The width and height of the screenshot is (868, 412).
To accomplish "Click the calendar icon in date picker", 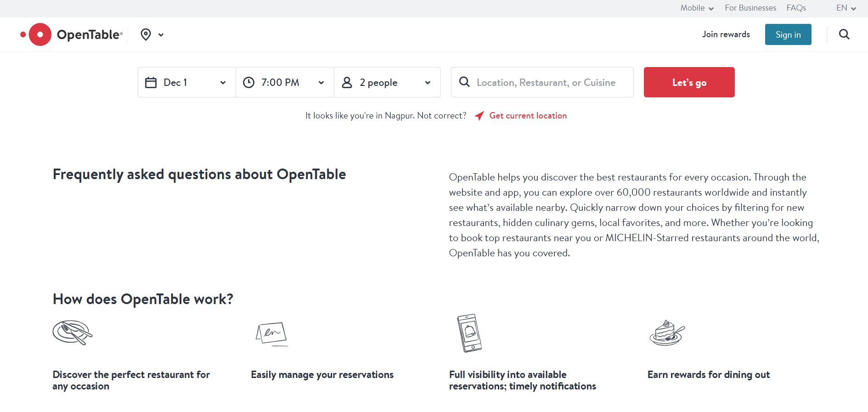I will click(151, 83).
